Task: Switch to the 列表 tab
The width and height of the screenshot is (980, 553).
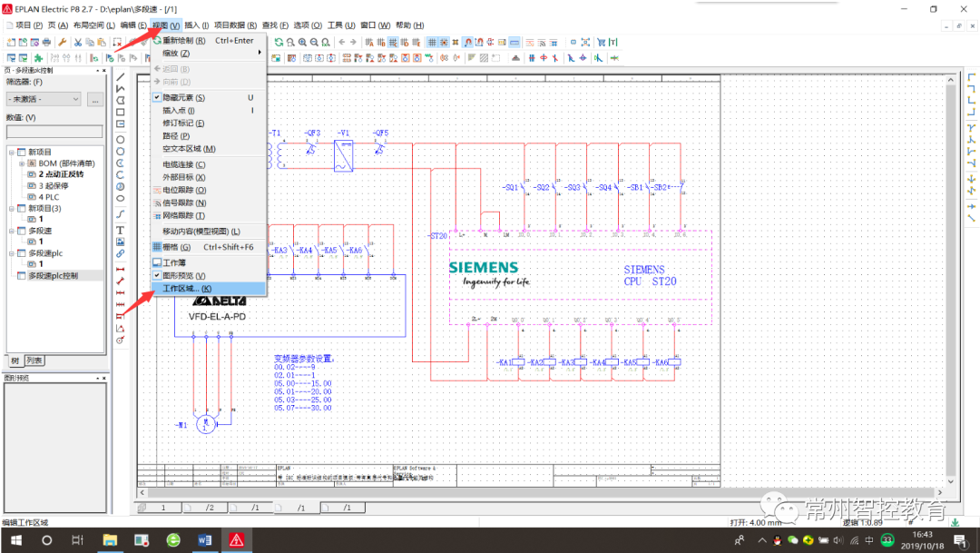Action: point(34,361)
